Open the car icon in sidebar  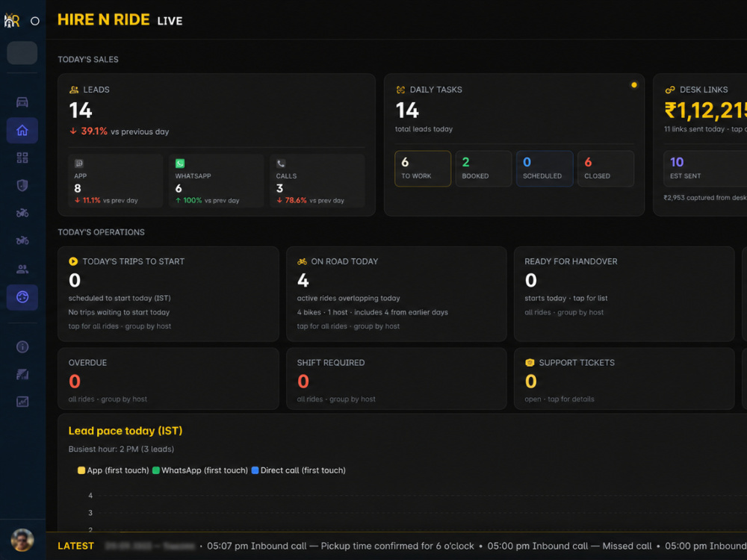click(x=22, y=102)
